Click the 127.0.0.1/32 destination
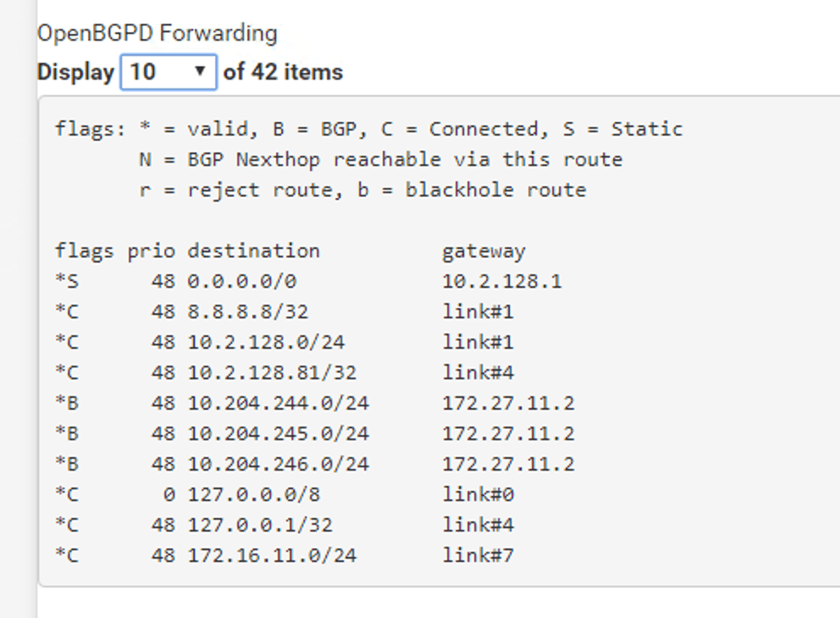 pos(260,525)
